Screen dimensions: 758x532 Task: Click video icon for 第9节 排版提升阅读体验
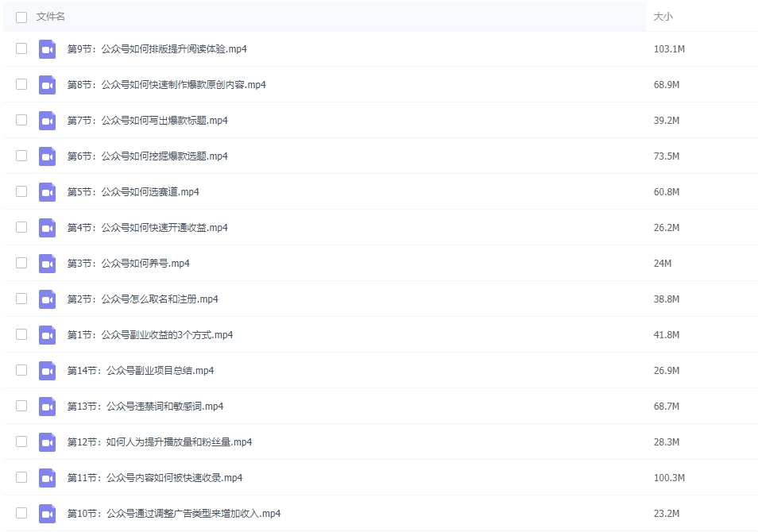tap(48, 49)
